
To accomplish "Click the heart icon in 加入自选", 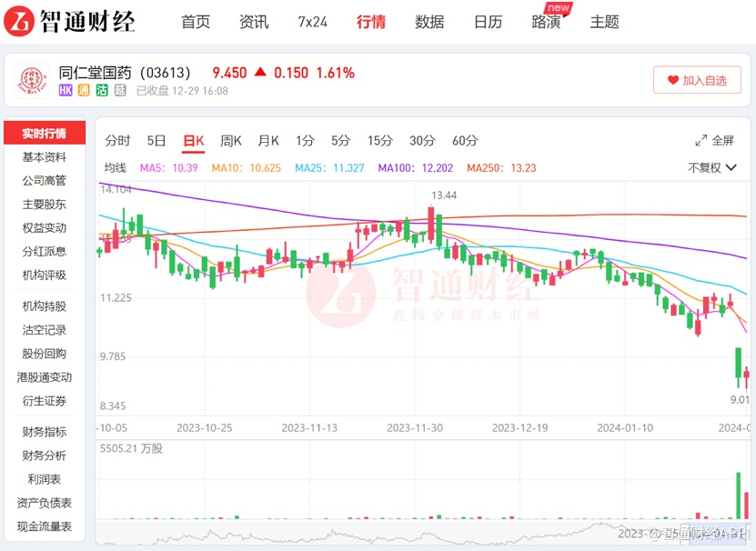I will [x=673, y=80].
